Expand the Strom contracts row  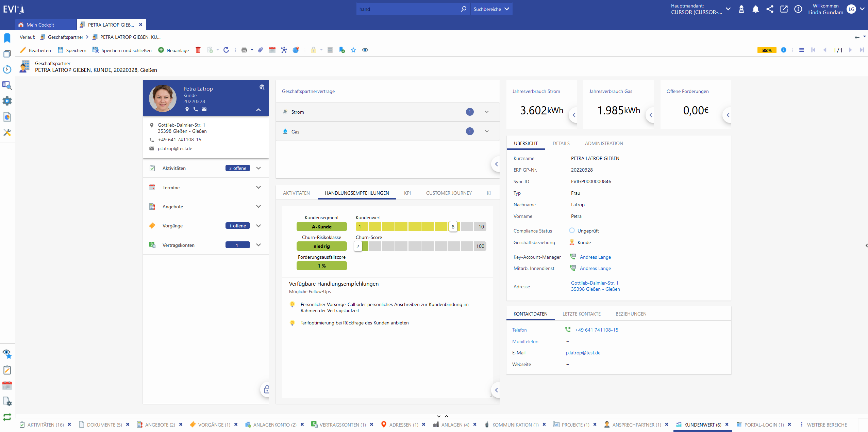coord(487,112)
